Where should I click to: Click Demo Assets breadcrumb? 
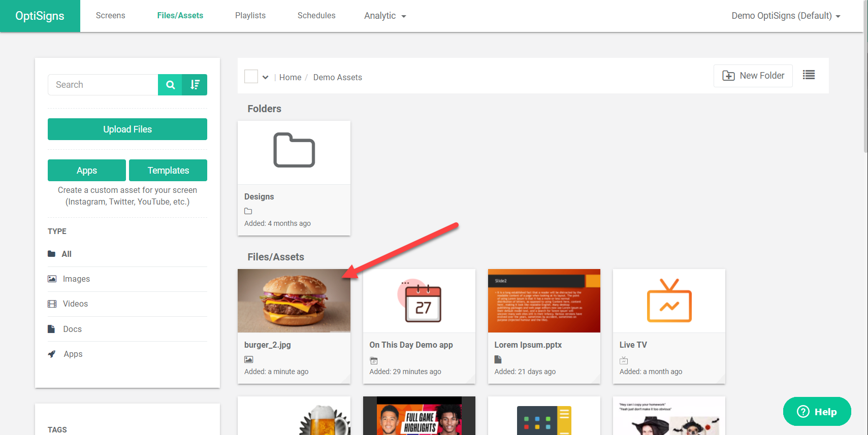coord(337,77)
